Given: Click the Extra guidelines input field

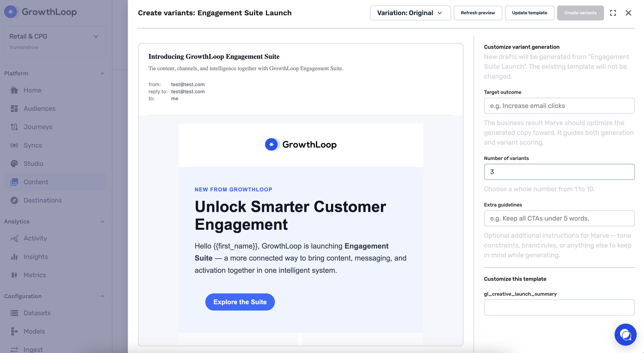Looking at the screenshot, I should point(559,218).
